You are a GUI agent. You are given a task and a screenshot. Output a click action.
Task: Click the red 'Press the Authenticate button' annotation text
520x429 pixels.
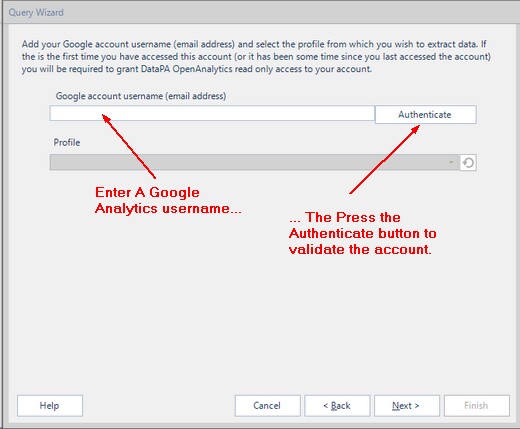363,233
